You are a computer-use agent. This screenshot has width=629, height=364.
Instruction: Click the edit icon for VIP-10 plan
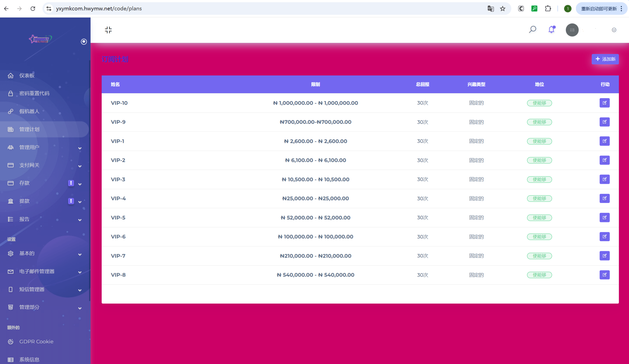[x=604, y=103]
